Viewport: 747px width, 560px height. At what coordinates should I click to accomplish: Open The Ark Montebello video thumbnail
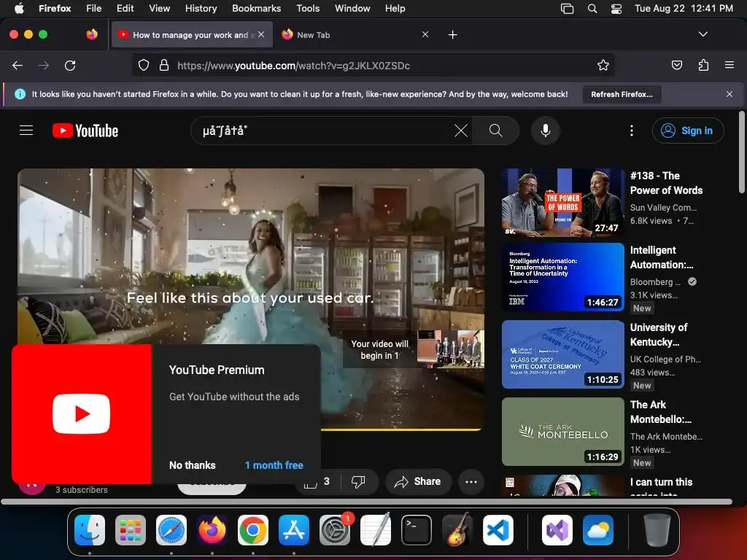[563, 432]
